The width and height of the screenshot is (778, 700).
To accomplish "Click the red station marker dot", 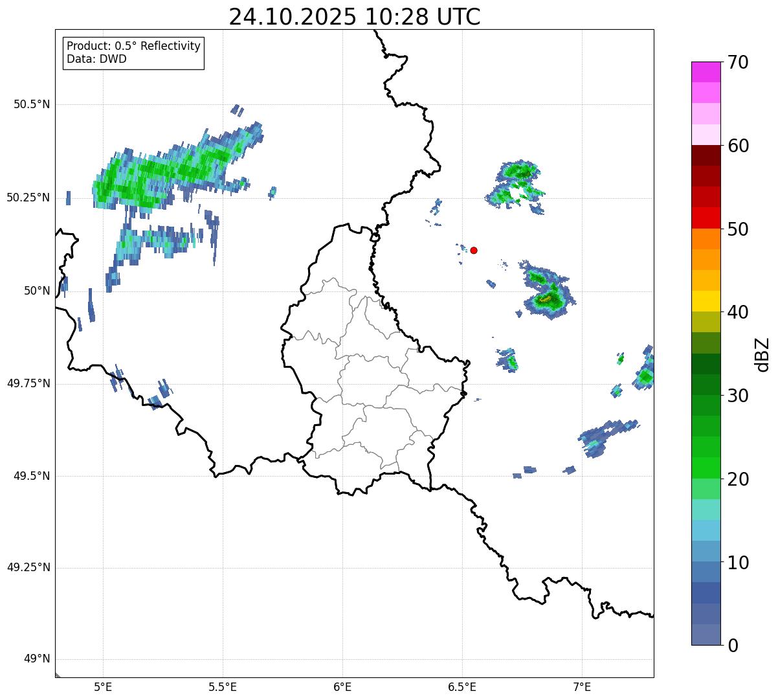I will tap(474, 250).
